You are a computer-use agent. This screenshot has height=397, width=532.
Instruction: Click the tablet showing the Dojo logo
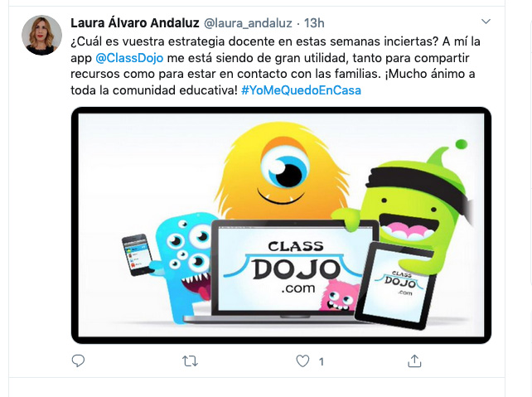(x=395, y=286)
